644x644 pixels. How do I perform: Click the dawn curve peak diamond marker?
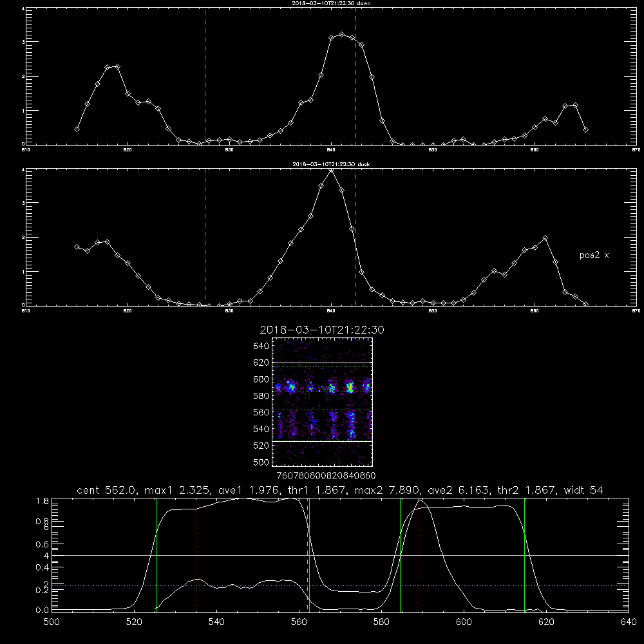(x=342, y=35)
